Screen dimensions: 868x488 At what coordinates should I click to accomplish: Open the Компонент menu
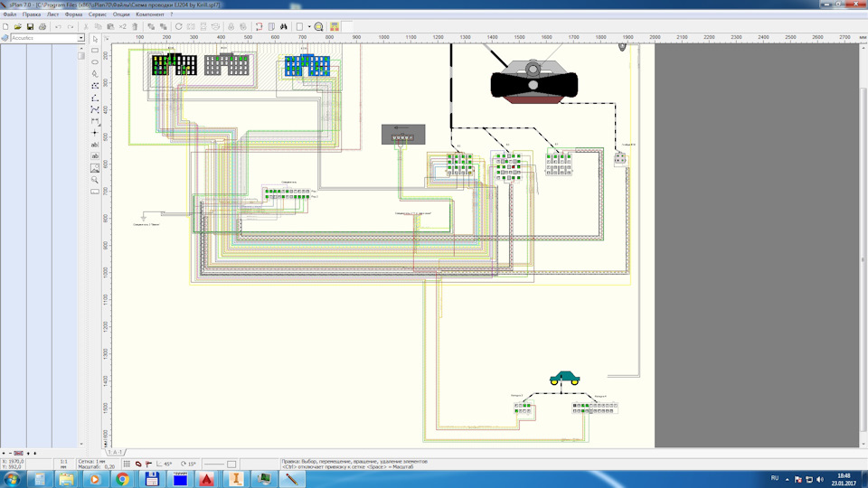point(150,15)
